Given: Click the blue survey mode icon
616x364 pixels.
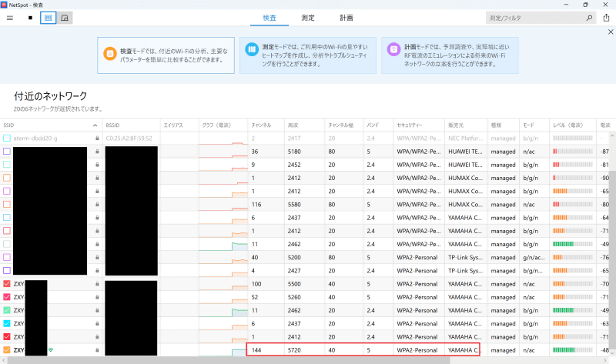Looking at the screenshot, I should [x=252, y=49].
